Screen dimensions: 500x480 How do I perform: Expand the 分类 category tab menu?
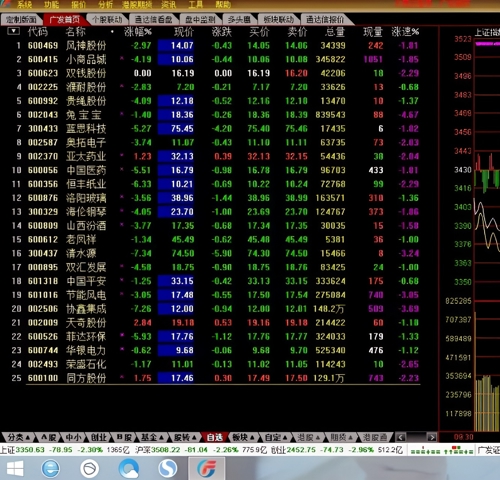click(18, 437)
